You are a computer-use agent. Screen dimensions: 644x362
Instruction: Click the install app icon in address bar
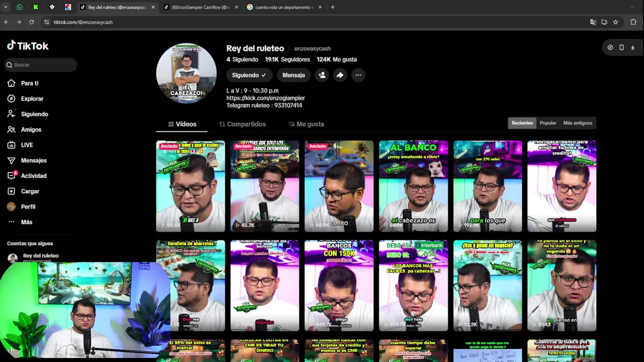(604, 22)
